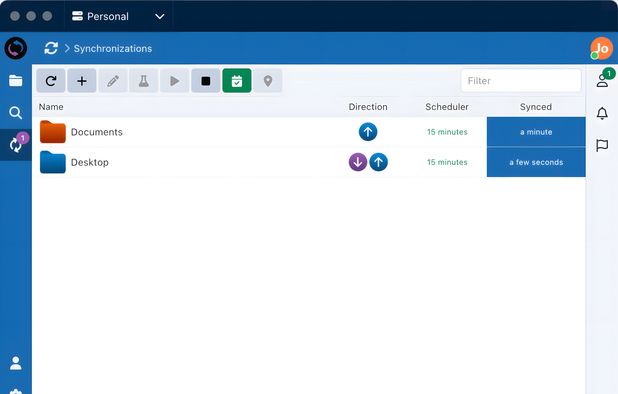Click the Desktop blue upload arrow
Image resolution: width=618 pixels, height=394 pixels.
click(x=378, y=162)
